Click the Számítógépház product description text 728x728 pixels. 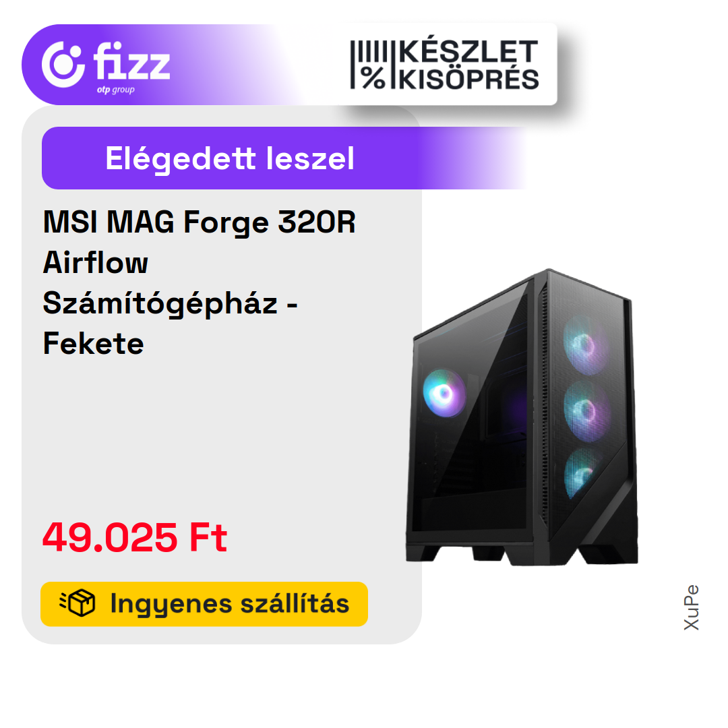[x=160, y=304]
